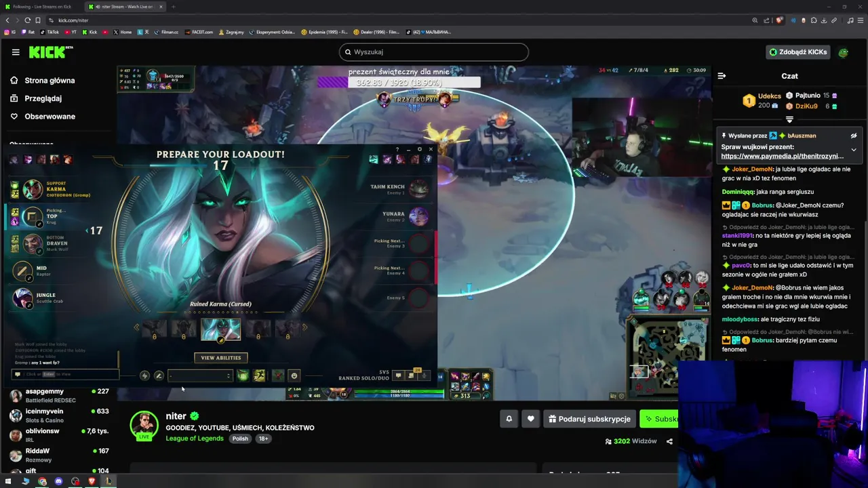Open iceinmyvein channel in sidebar

point(59,415)
